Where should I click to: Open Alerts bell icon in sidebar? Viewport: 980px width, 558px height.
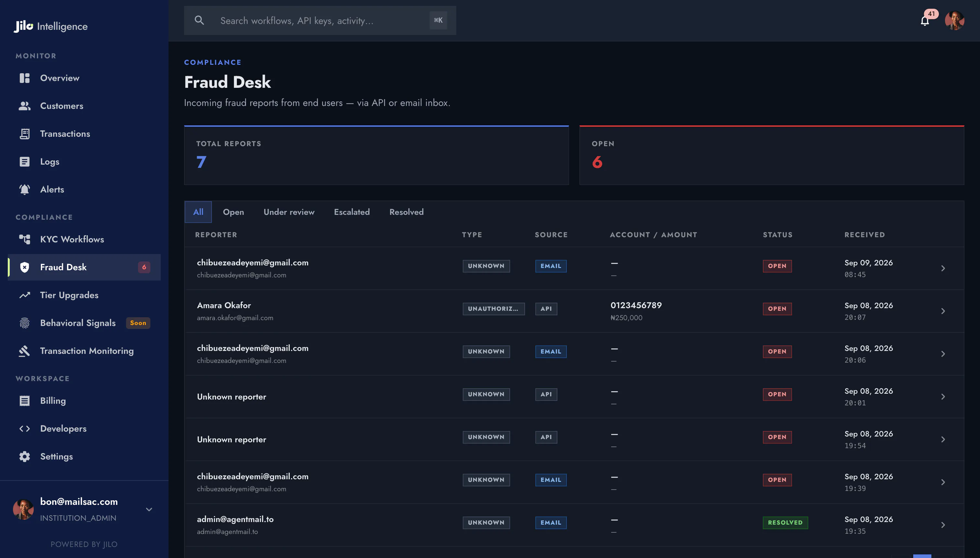coord(25,189)
